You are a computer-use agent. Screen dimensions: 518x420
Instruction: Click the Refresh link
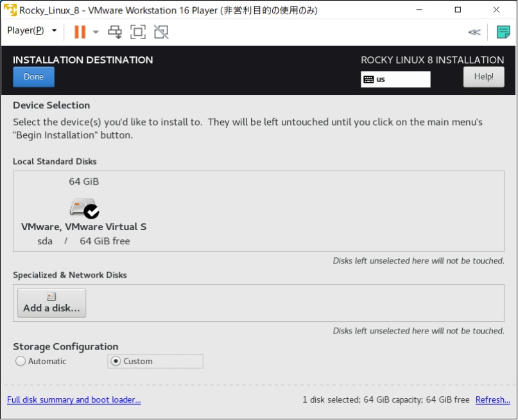492,399
